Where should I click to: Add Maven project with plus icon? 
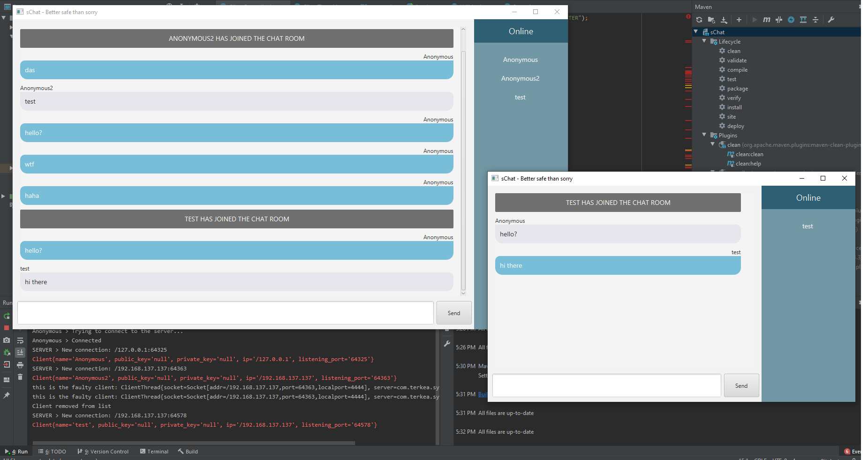(x=739, y=20)
